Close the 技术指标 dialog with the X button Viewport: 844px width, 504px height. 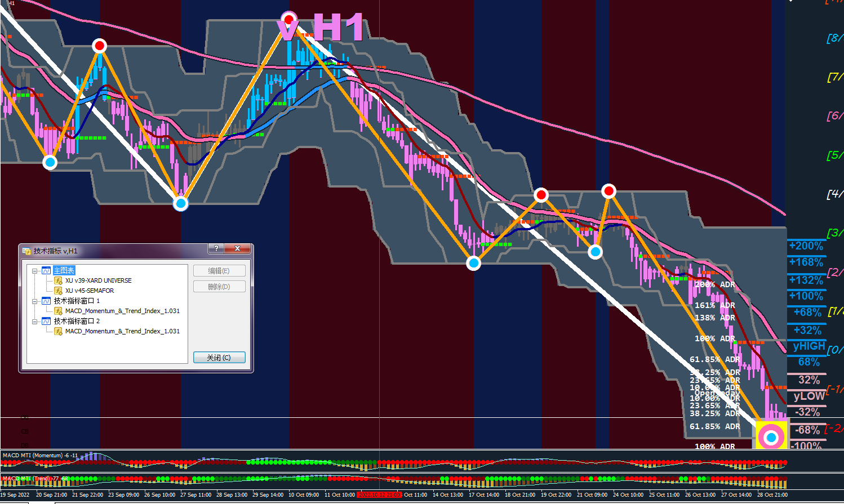click(x=237, y=248)
